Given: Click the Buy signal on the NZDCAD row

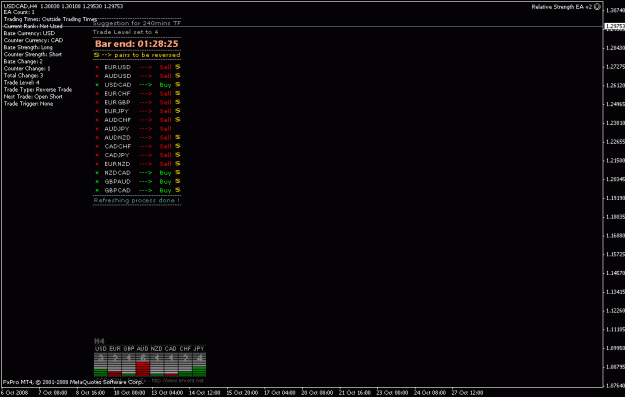Looking at the screenshot, I should point(165,173).
